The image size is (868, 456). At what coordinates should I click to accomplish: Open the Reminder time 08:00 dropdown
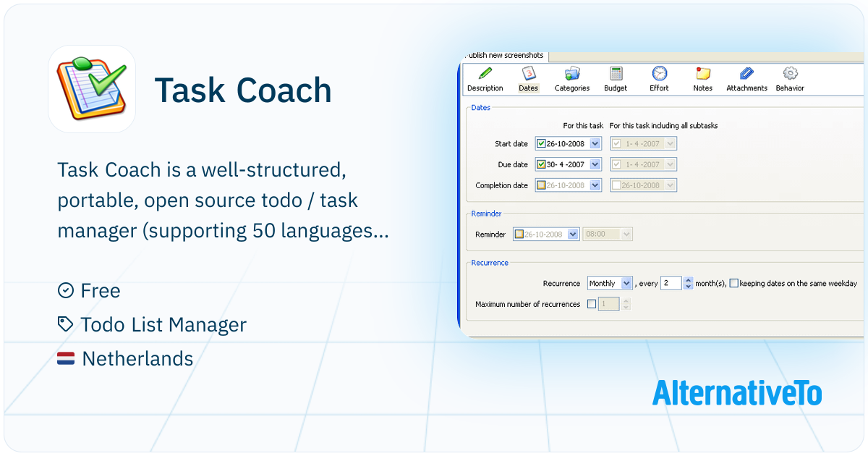click(626, 235)
